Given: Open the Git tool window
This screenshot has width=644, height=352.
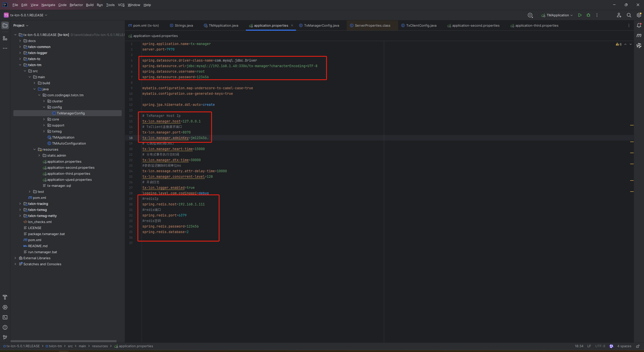Looking at the screenshot, I should coord(5,337).
